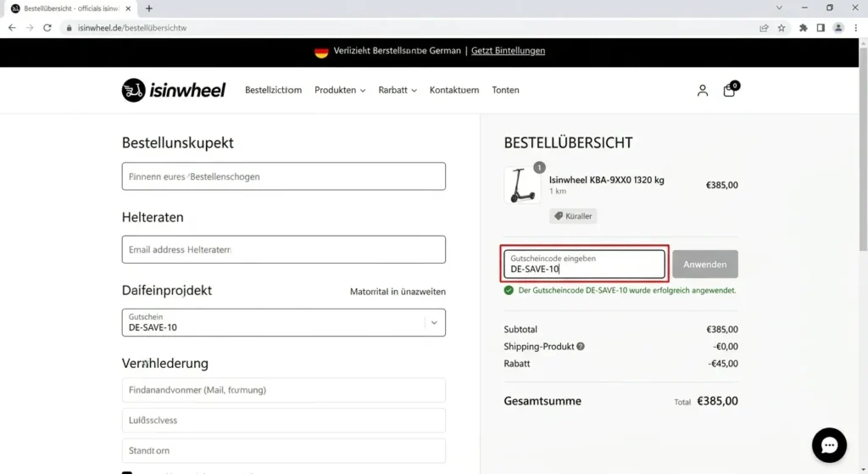Open the shopping bag cart icon
The height and width of the screenshot is (474, 868).
coord(730,90)
